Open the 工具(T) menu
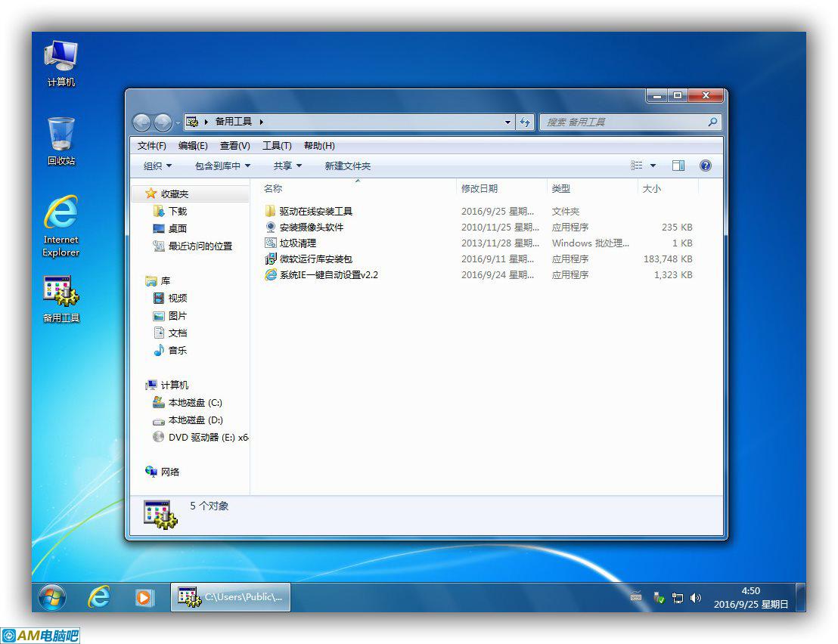The height and width of the screenshot is (644, 838). coord(277,146)
